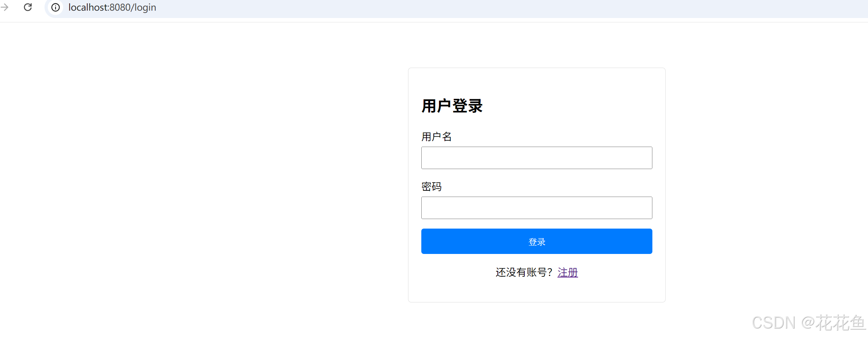The width and height of the screenshot is (868, 337).
Task: Click the 用户名 label
Action: [436, 137]
